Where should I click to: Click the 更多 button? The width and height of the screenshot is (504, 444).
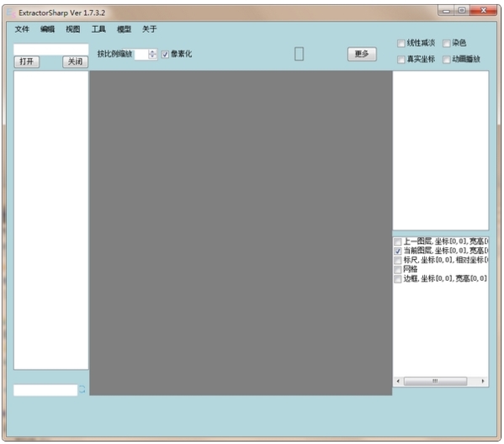pos(362,54)
